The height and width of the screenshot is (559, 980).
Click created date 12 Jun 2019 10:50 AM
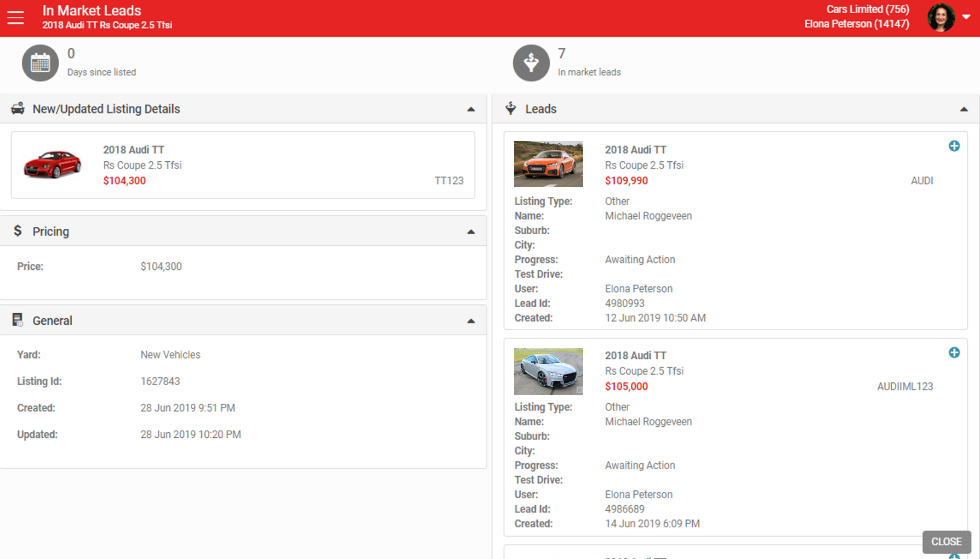656,318
